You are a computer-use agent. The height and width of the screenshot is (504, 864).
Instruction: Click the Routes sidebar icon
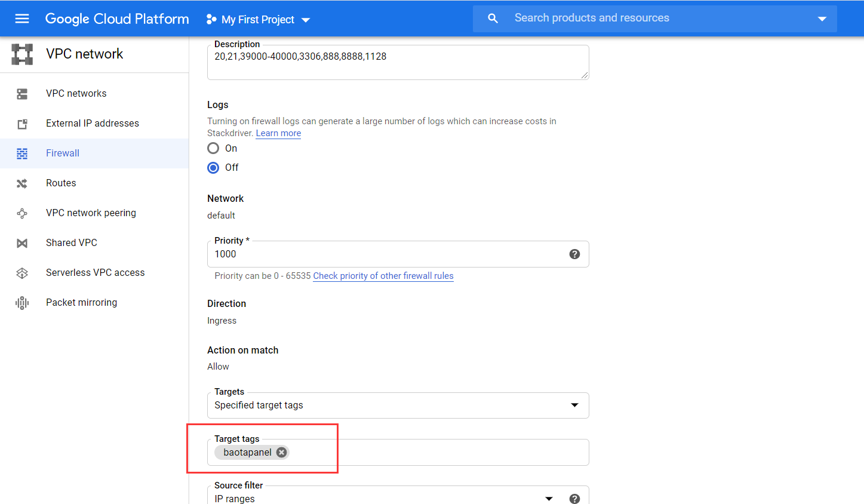[x=22, y=183]
